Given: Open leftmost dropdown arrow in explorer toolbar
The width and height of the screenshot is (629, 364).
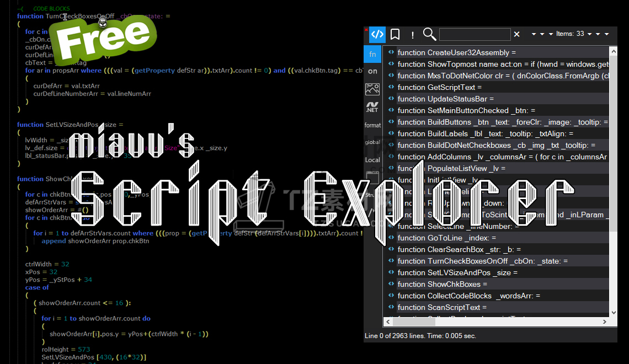Looking at the screenshot, I should [x=534, y=35].
